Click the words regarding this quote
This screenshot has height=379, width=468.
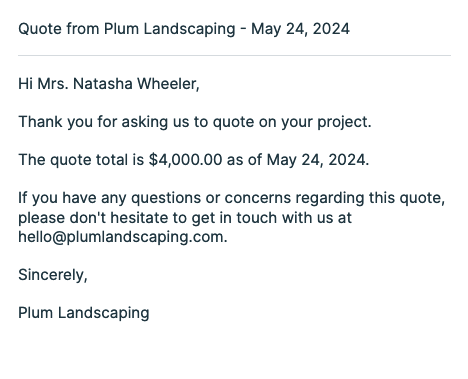pyautogui.click(x=368, y=198)
